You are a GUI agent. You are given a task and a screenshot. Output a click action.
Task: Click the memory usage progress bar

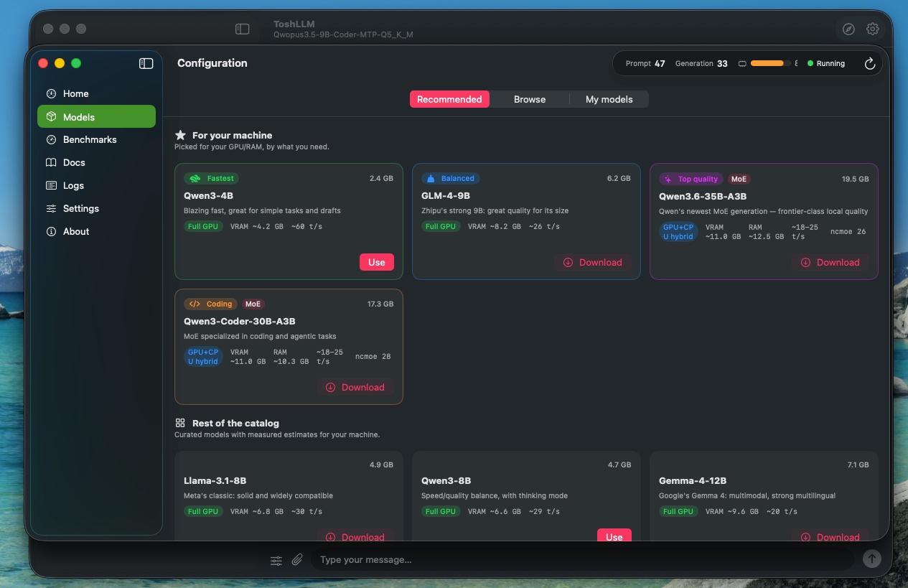pos(771,63)
